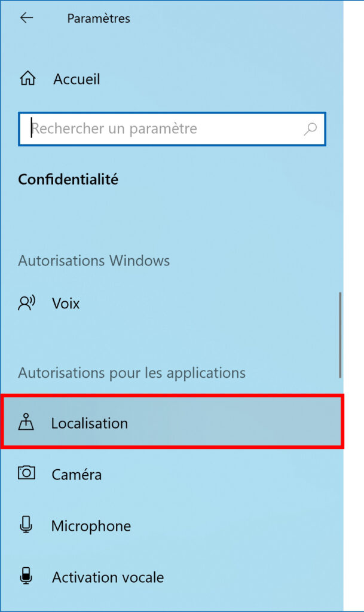Image resolution: width=364 pixels, height=612 pixels.
Task: Click the 'Autorisations Windows' section label
Action: 94,261
